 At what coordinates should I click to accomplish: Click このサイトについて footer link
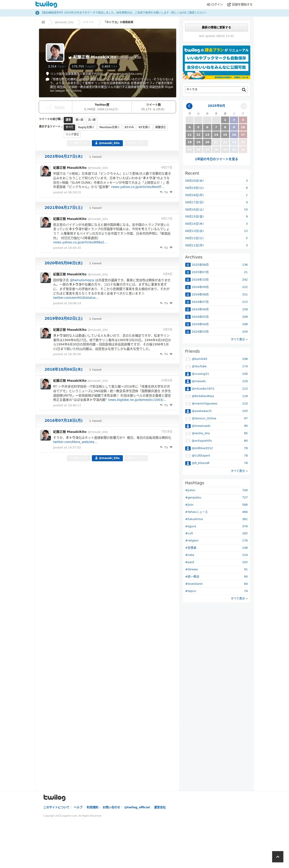click(56, 807)
